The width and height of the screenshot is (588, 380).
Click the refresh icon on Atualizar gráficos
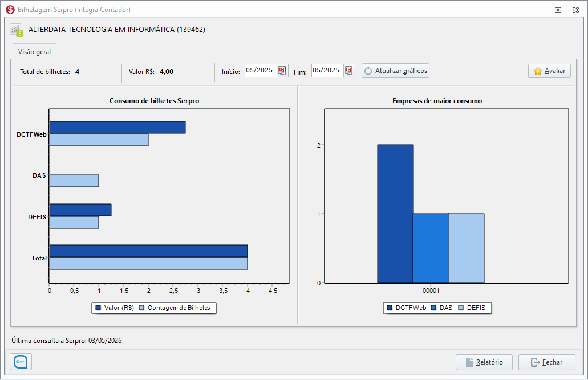(368, 71)
